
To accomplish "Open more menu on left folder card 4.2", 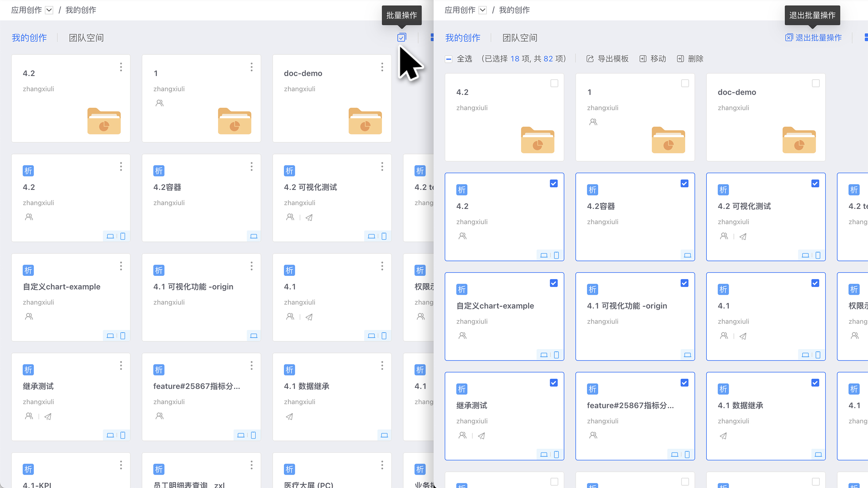I will click(x=121, y=67).
